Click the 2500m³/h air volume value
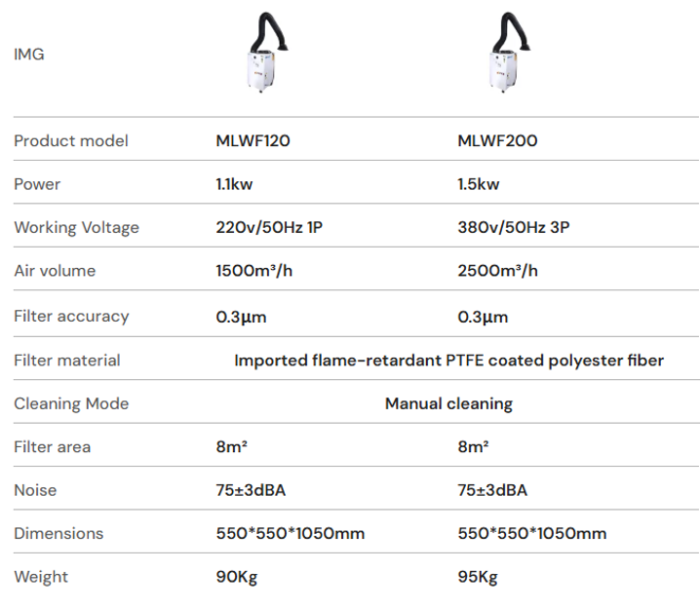 tap(497, 271)
